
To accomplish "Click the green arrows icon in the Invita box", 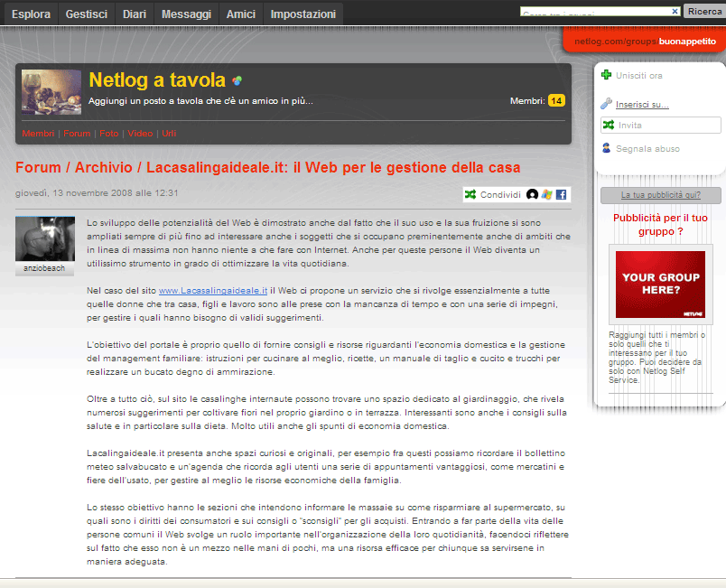I will [x=609, y=125].
